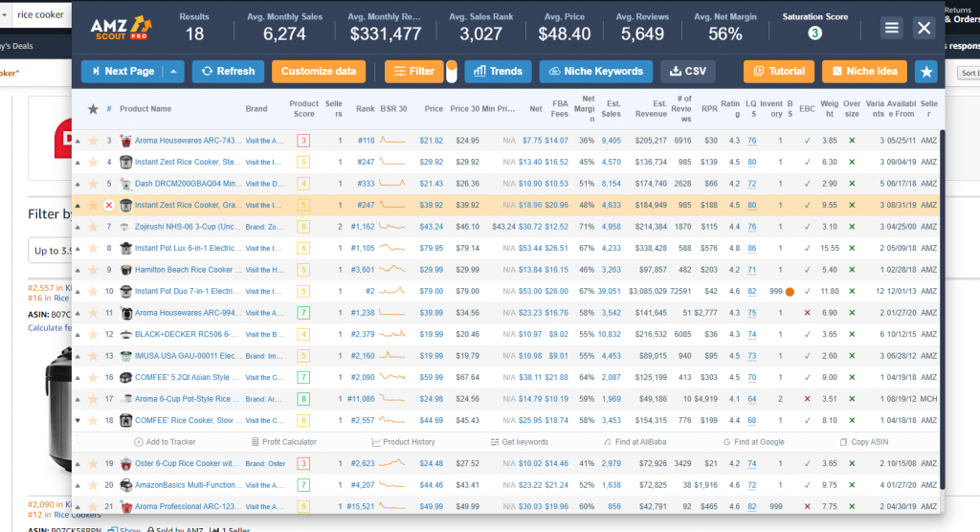Viewport: 980px width, 532px height.
Task: Click Add to Tracker for COMFEE' row
Action: [x=165, y=442]
